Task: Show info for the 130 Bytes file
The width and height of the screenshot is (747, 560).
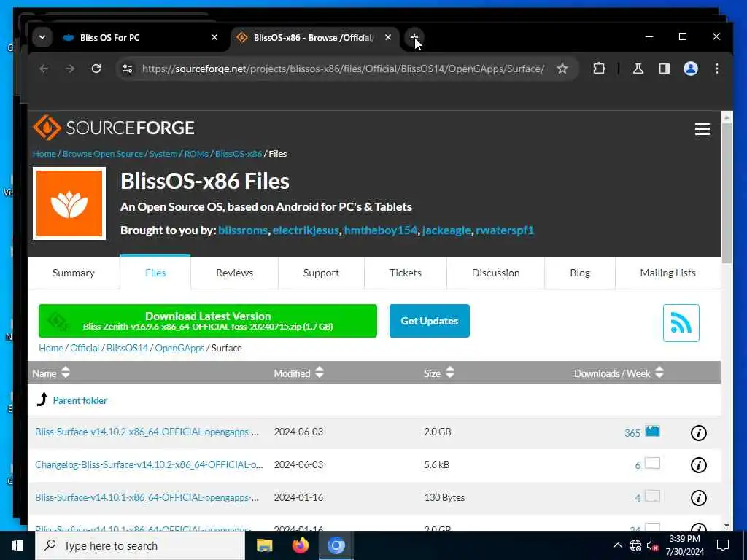Action: click(698, 498)
